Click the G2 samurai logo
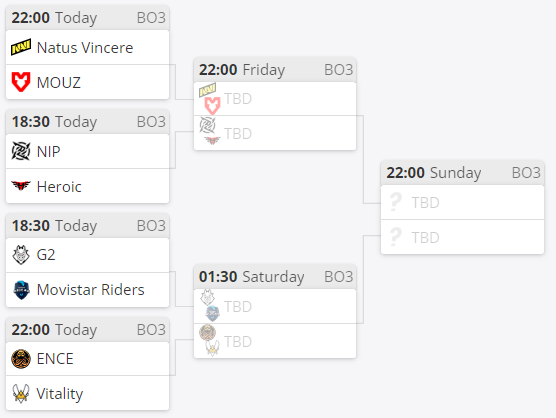This screenshot has height=418, width=556. (x=21, y=255)
